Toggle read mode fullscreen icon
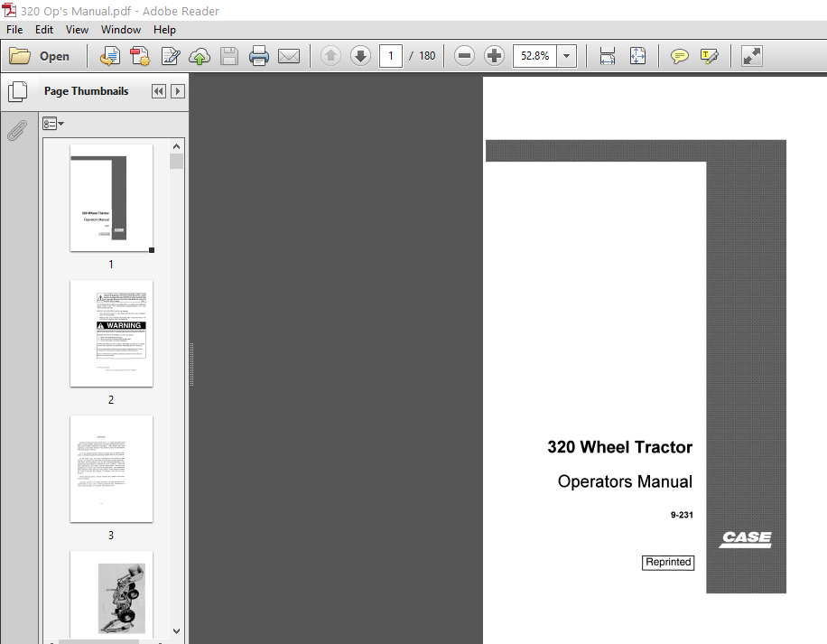Viewport: 827px width, 644px height. [751, 56]
